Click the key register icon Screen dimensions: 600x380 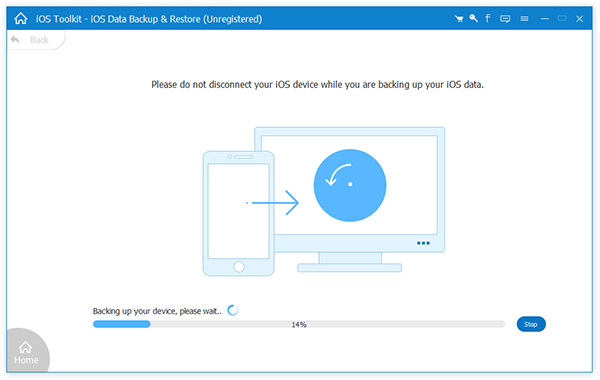click(474, 18)
